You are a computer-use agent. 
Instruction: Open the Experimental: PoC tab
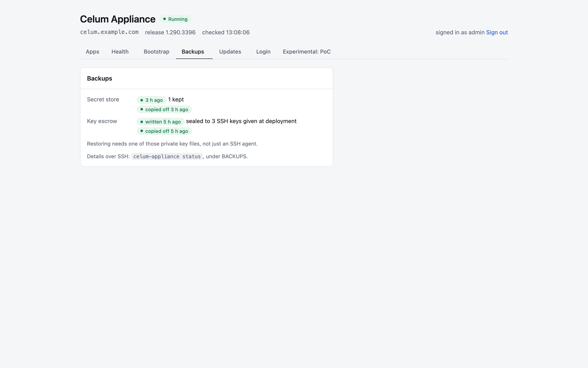tap(307, 52)
